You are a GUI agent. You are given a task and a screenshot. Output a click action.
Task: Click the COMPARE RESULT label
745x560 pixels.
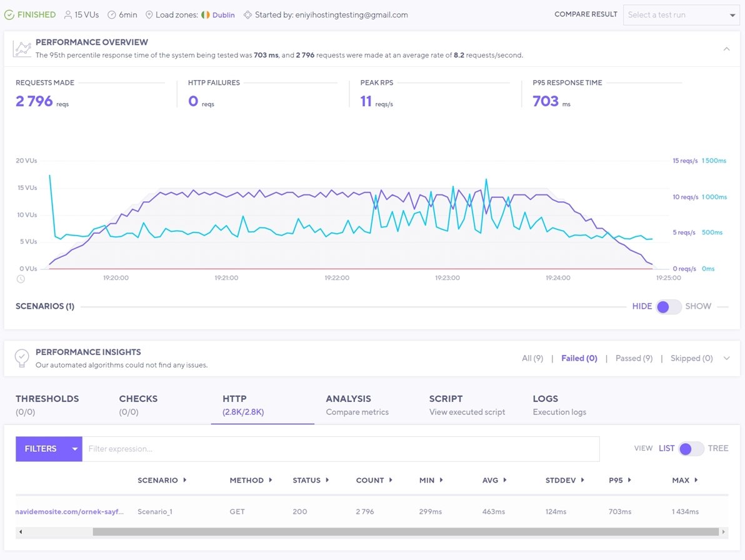586,14
